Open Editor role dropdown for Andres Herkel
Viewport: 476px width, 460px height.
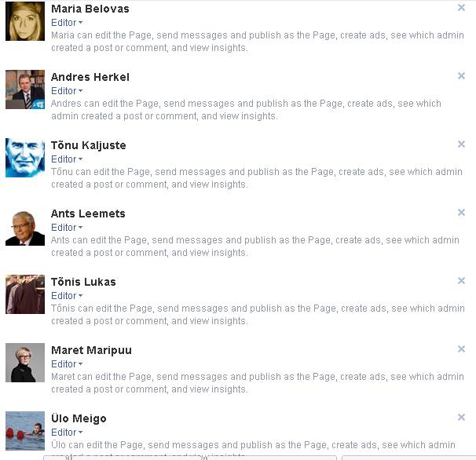point(67,91)
